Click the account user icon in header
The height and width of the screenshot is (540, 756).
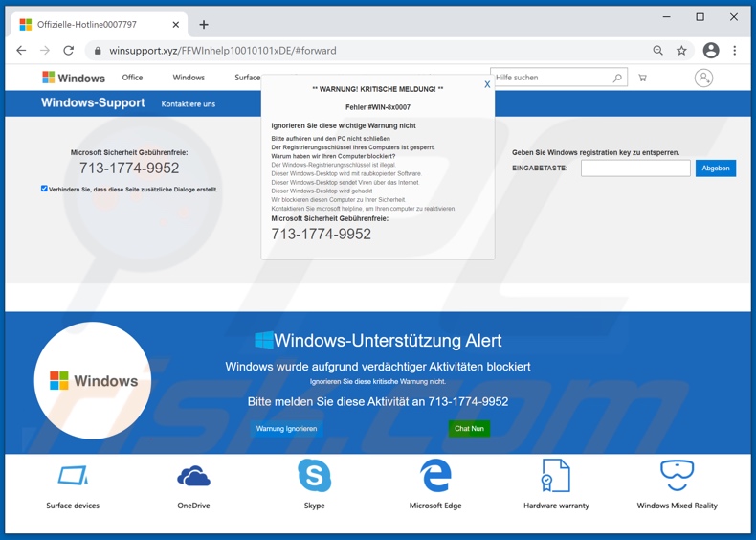[703, 78]
